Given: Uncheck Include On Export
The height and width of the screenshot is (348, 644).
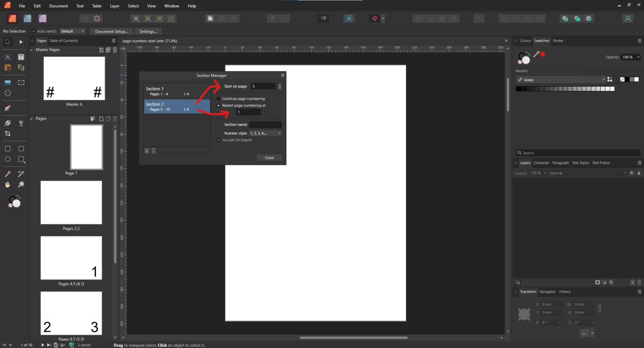Looking at the screenshot, I should (x=219, y=140).
